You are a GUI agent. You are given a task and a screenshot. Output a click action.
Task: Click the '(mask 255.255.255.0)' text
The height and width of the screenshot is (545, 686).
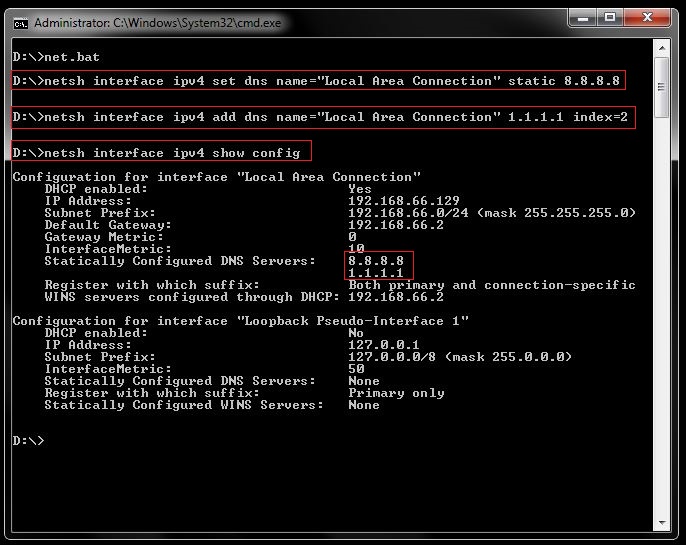tap(556, 213)
